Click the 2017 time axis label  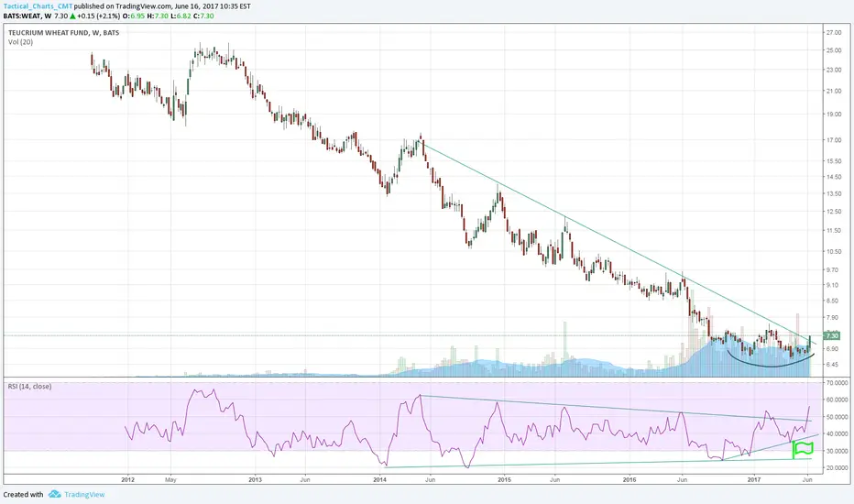point(754,480)
